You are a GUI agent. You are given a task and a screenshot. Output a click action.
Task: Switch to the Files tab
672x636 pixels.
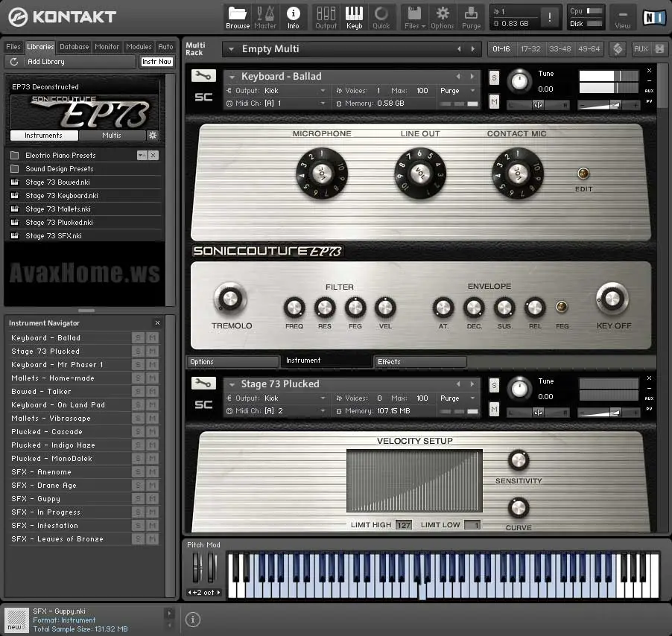pos(13,47)
